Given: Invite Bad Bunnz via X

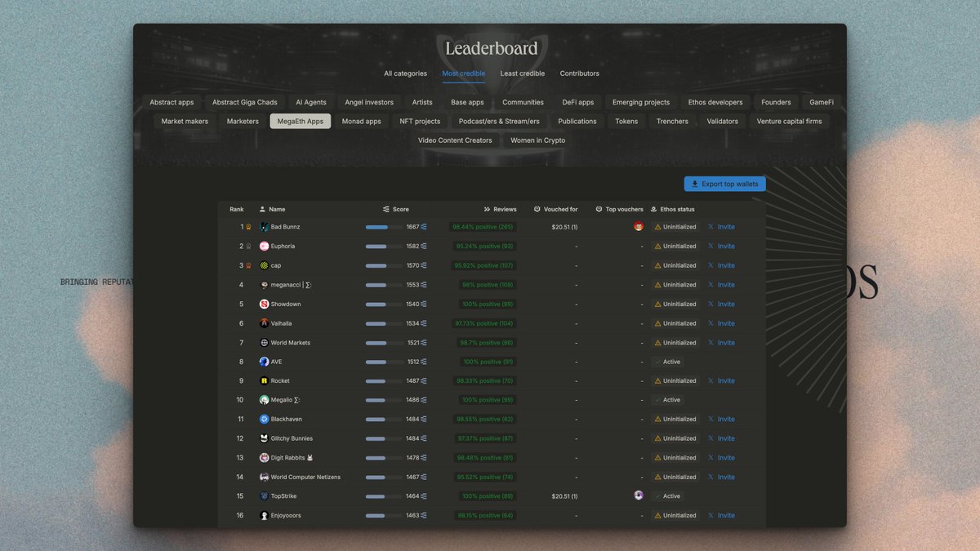Looking at the screenshot, I should 721,227.
